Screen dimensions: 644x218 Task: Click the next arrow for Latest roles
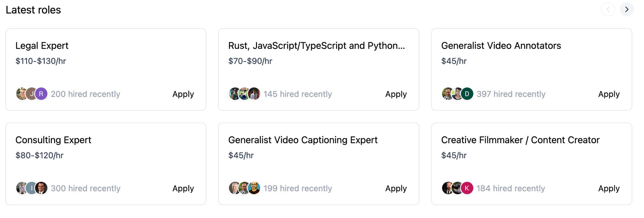coord(627,10)
